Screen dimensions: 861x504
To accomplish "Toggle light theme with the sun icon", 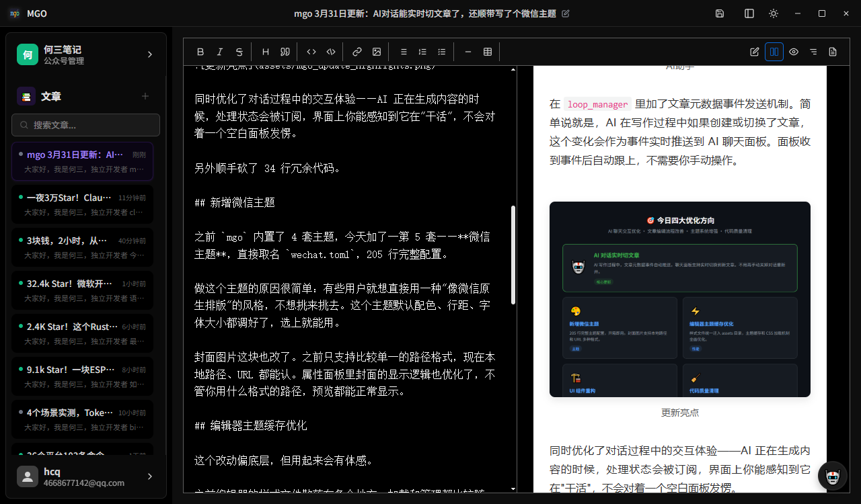I will (x=773, y=13).
